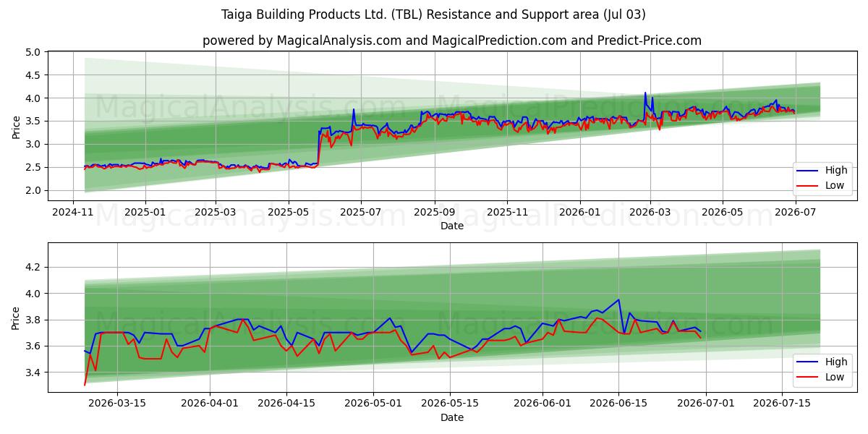Select 'High' legend entry in upper chart
This screenshot has height=434, width=868.
(x=835, y=171)
